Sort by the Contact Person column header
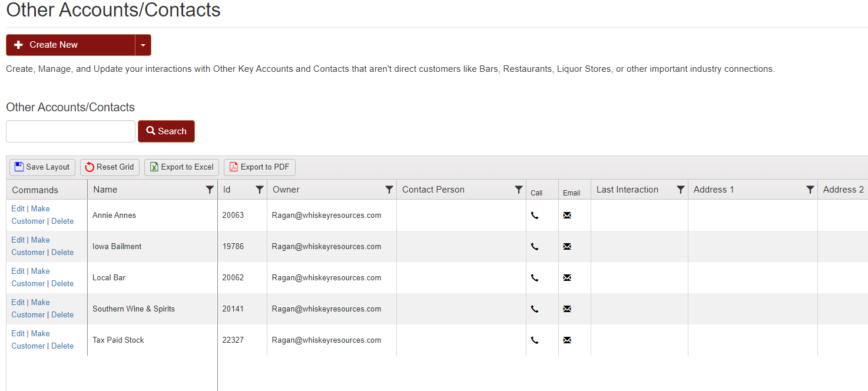Image resolution: width=868 pixels, height=391 pixels. pos(433,190)
